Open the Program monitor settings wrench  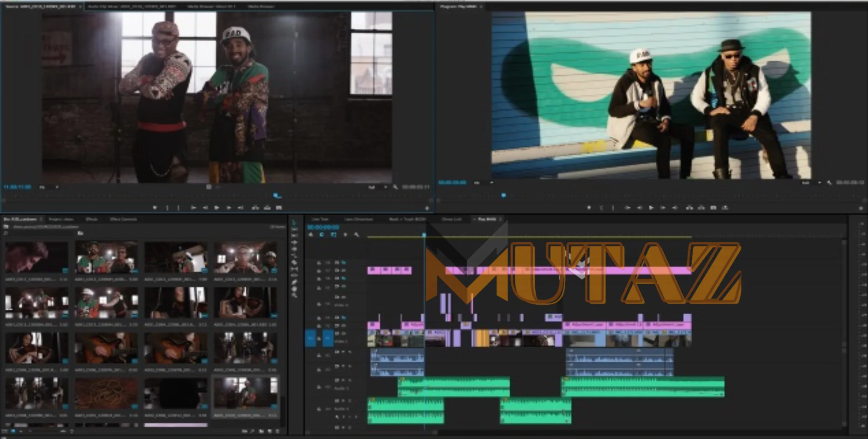coord(829,183)
